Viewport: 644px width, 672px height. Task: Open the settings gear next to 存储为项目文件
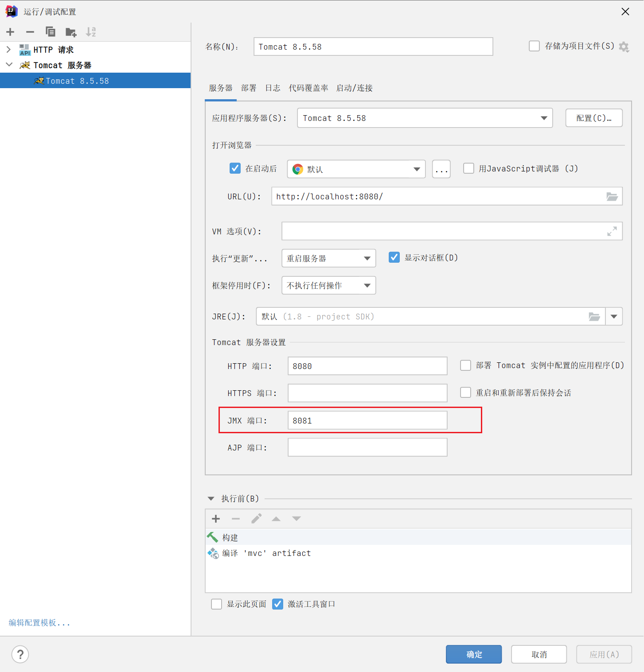624,47
